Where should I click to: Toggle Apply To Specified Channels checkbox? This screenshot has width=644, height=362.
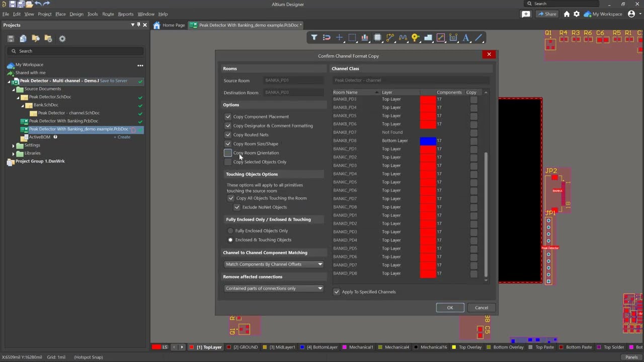click(x=337, y=292)
